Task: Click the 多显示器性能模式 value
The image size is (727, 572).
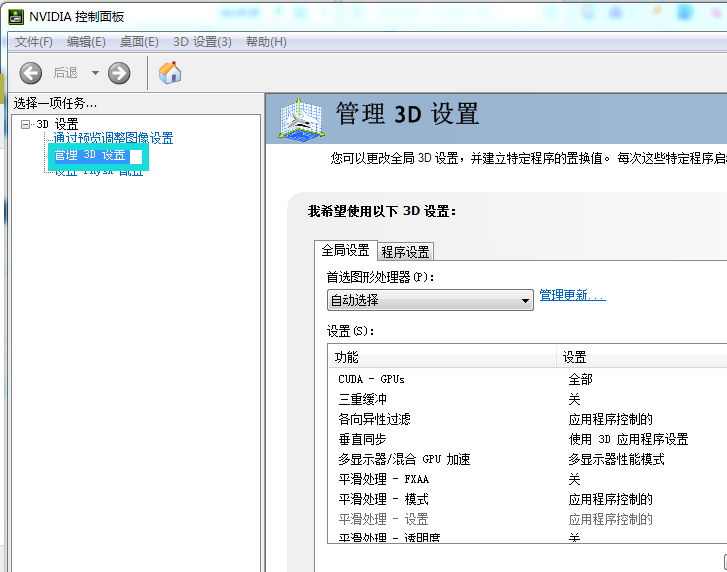Action: [617, 459]
